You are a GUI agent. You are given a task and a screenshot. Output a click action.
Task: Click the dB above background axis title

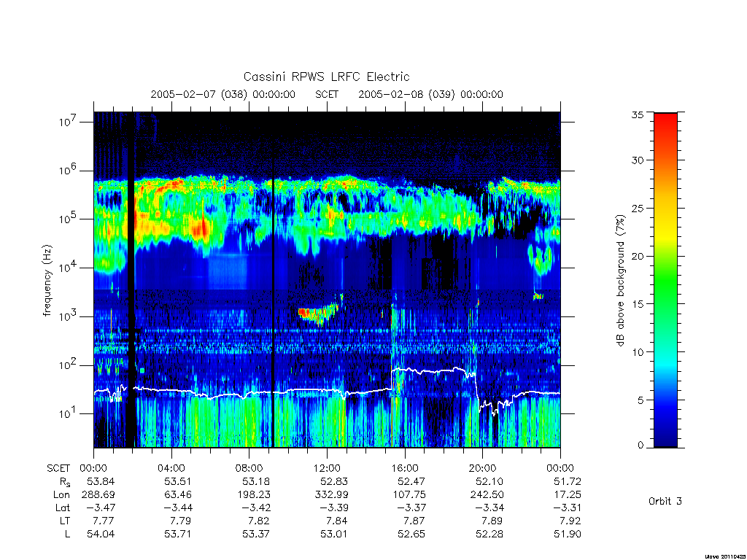[620, 281]
